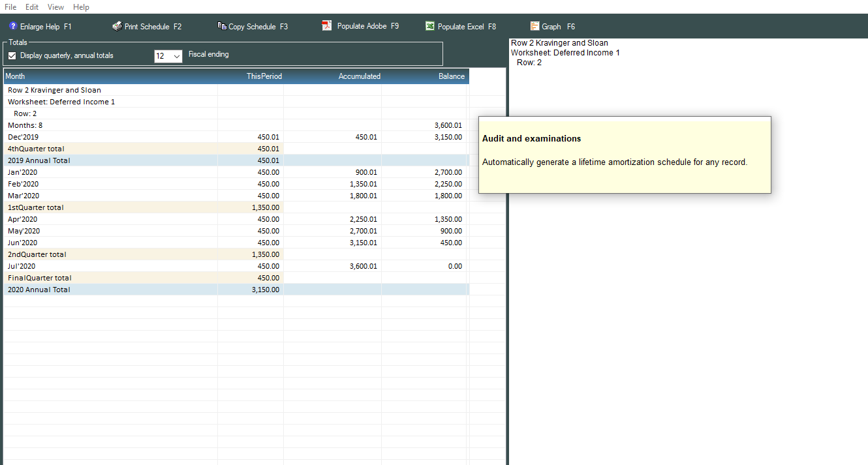The width and height of the screenshot is (868, 465).
Task: Select the 2019 Annual Total row
Action: (x=236, y=160)
